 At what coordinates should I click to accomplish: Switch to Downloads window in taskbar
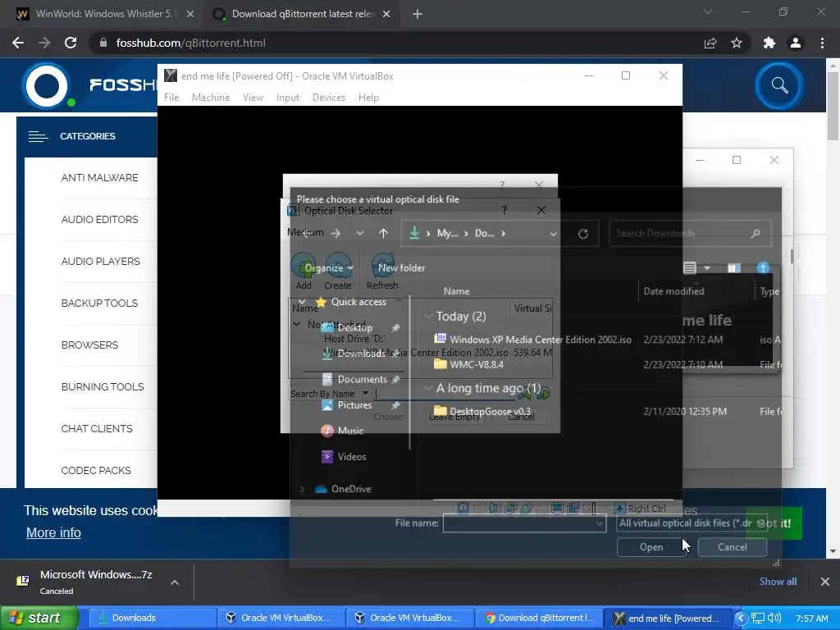151,618
